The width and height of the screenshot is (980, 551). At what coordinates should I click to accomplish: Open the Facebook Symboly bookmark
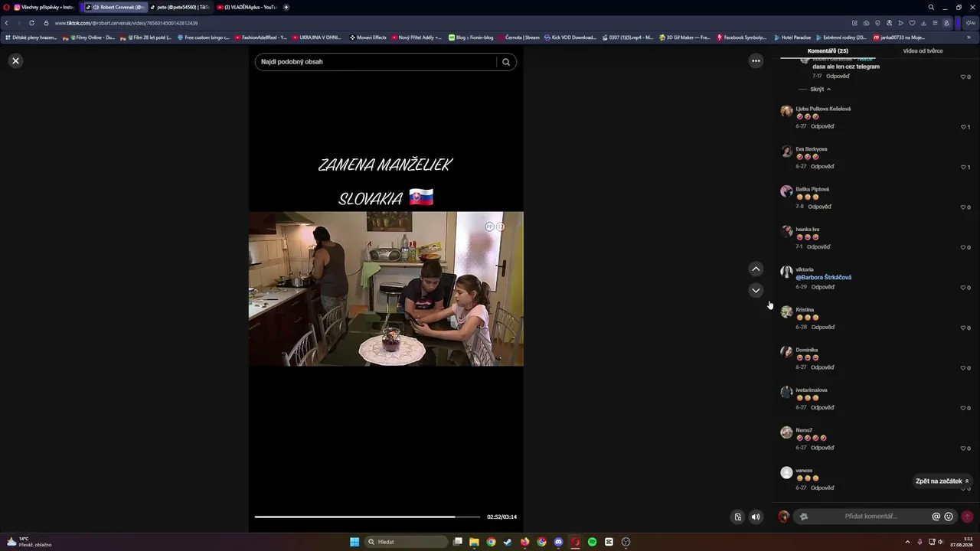pos(741,37)
